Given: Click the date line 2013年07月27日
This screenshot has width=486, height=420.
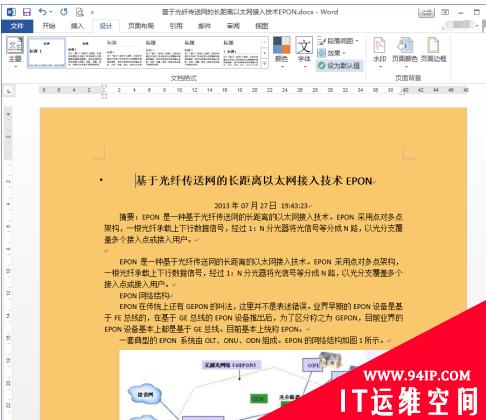Looking at the screenshot, I should [261, 205].
